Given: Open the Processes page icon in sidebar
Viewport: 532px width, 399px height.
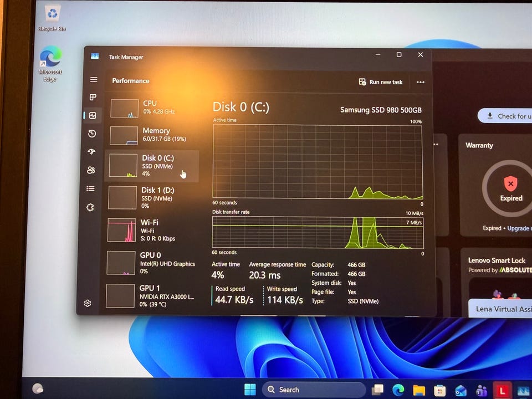Looking at the screenshot, I should click(x=93, y=98).
